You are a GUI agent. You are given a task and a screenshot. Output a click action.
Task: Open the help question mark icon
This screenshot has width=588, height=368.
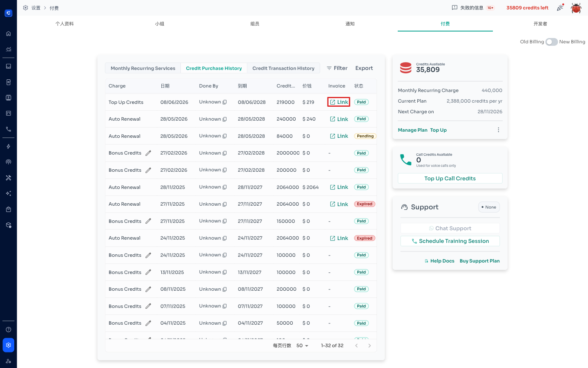(x=8, y=330)
